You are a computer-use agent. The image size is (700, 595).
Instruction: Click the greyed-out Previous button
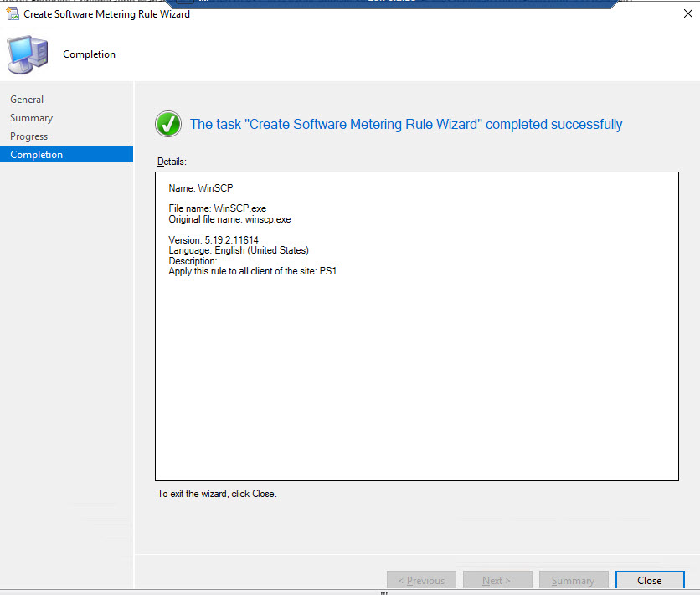coord(421,581)
